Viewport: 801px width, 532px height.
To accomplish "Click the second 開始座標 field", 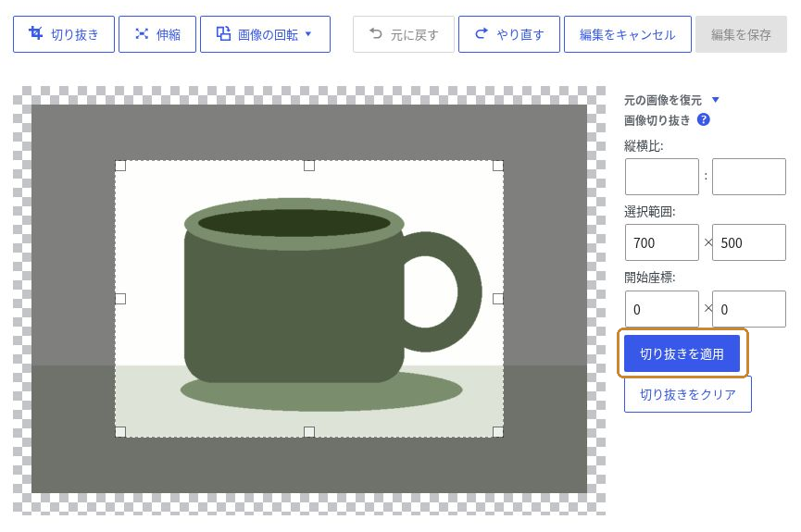I will click(749, 309).
